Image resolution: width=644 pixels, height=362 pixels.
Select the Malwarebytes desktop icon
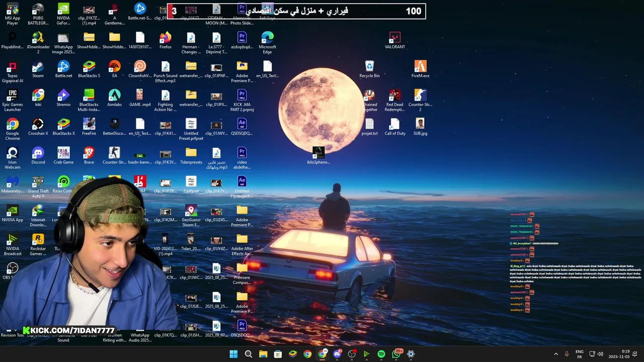click(x=13, y=185)
